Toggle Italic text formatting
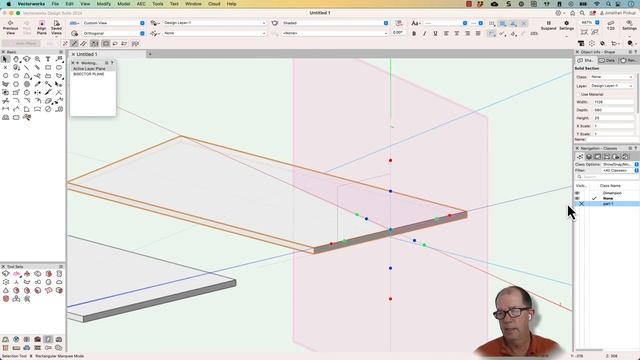Image resolution: width=640 pixels, height=360 pixels. (424, 33)
